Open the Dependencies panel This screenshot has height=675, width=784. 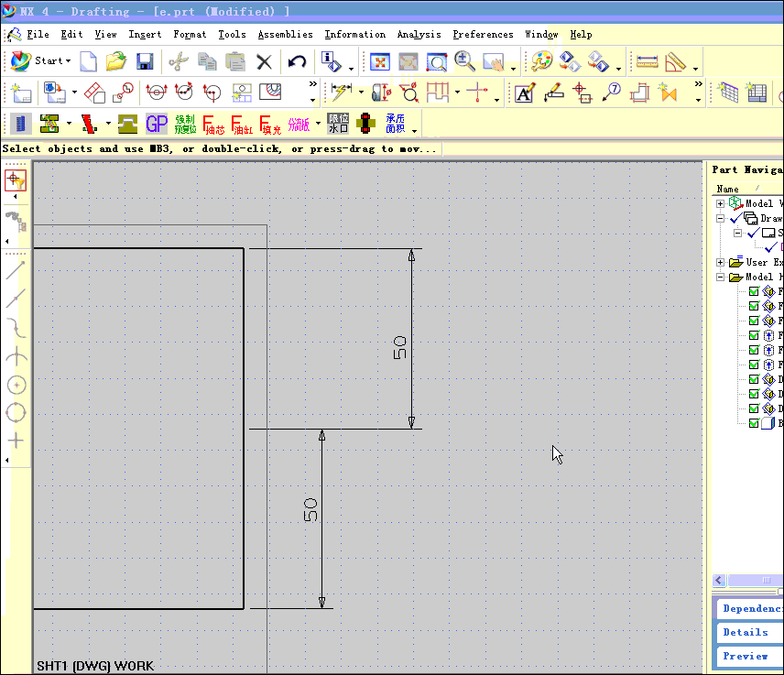click(750, 608)
